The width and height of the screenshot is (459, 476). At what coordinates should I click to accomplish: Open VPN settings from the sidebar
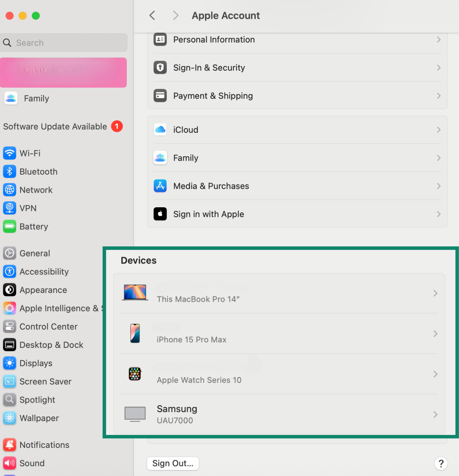(x=28, y=208)
